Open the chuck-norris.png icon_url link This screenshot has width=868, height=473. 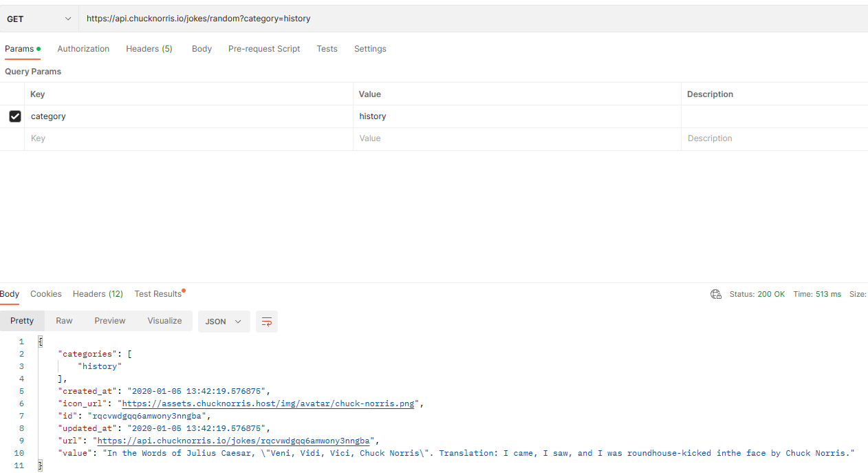(268, 403)
